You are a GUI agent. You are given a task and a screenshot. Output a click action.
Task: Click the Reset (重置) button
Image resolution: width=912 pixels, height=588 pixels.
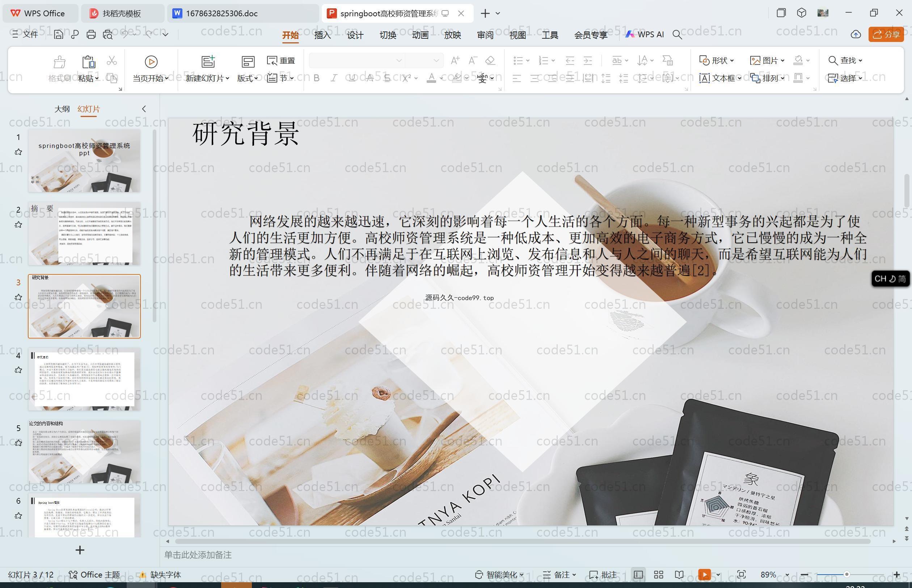click(281, 60)
